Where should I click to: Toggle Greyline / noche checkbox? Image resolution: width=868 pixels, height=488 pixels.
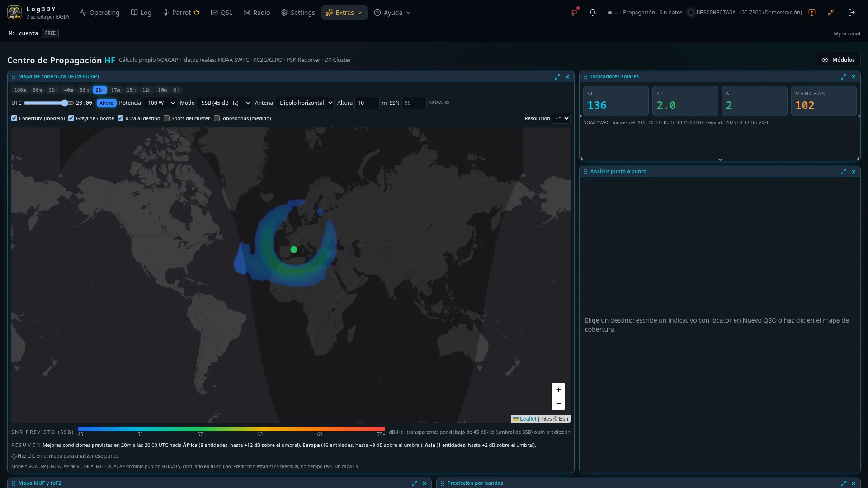point(71,118)
